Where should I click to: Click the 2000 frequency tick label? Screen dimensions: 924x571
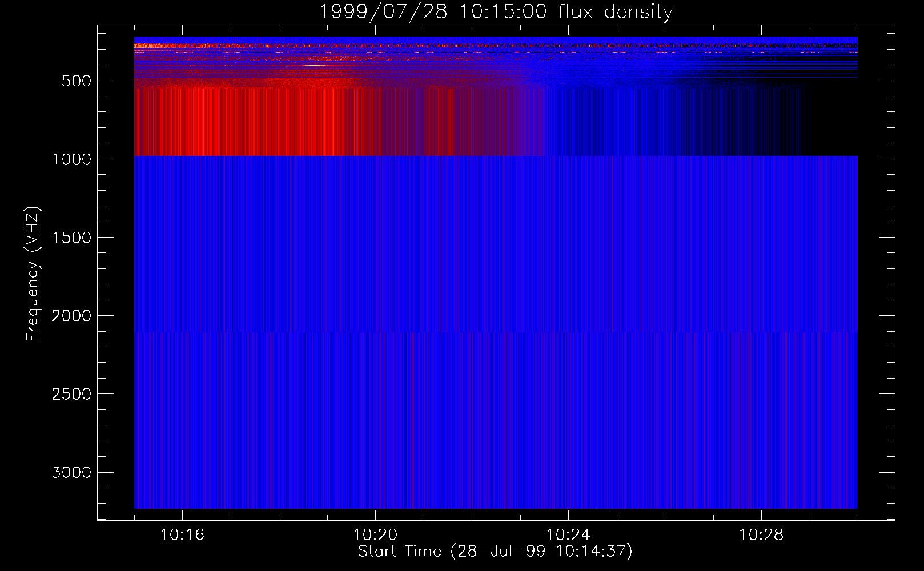[71, 316]
